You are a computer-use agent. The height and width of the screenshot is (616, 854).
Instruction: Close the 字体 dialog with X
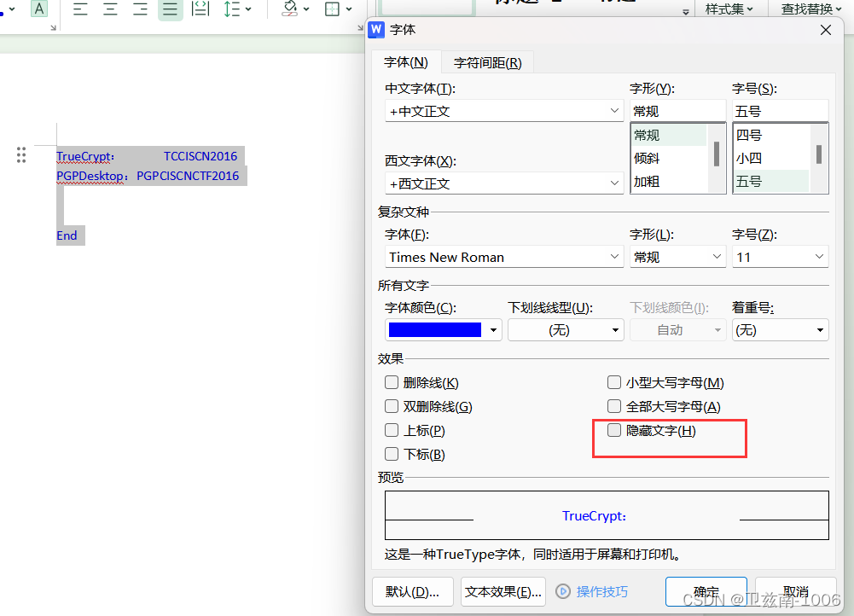(x=826, y=30)
